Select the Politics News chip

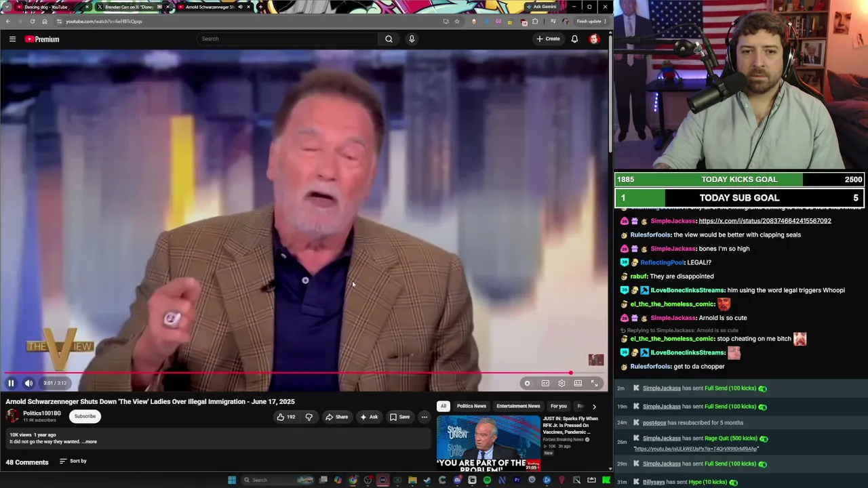(x=471, y=406)
